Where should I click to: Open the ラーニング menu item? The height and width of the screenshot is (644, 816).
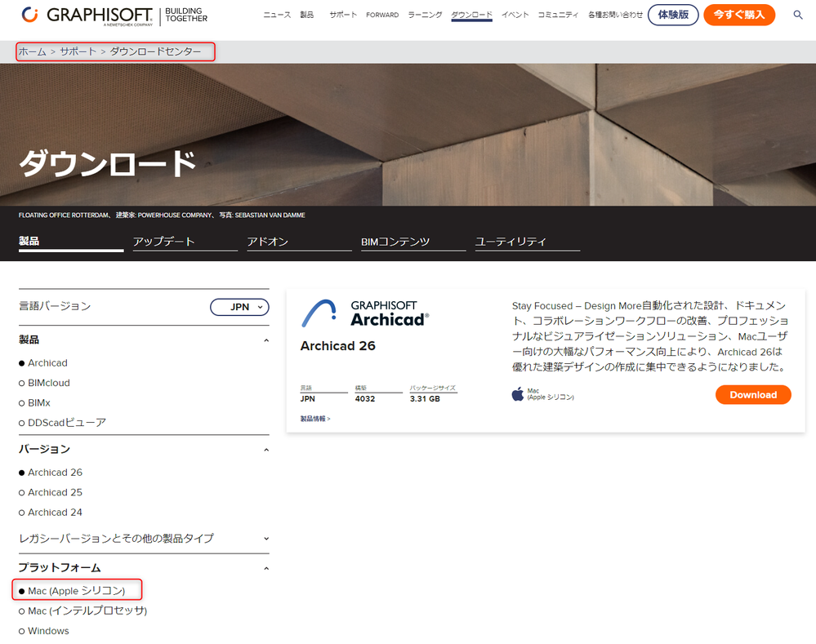pyautogui.click(x=425, y=15)
